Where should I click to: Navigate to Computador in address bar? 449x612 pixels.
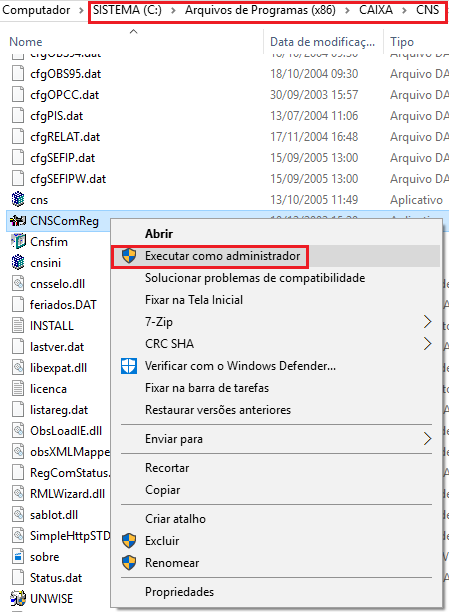click(36, 10)
